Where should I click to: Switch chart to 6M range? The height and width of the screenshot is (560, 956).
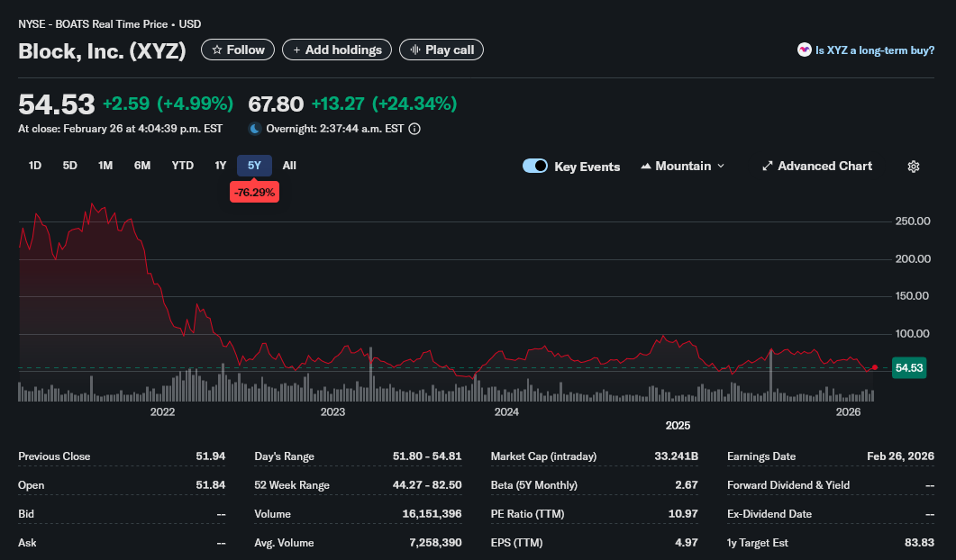(142, 165)
